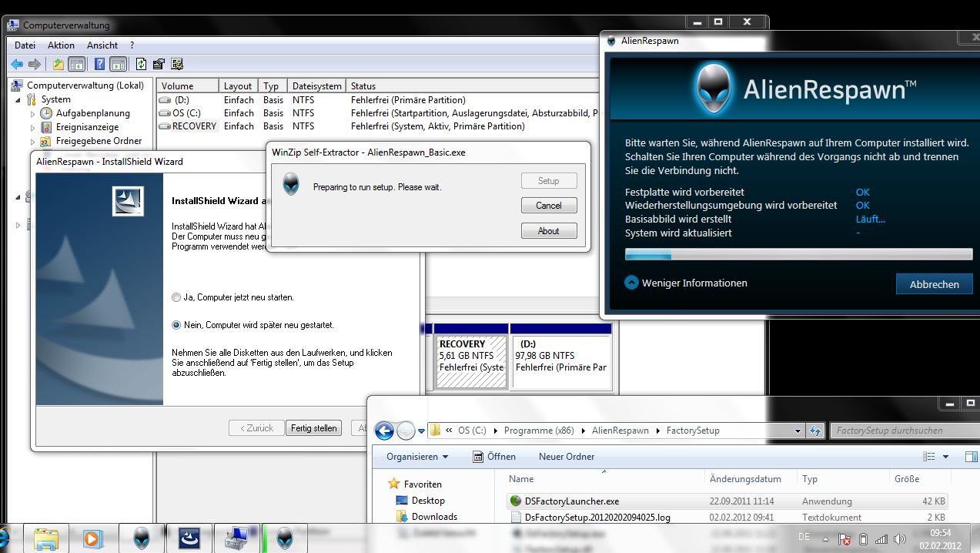The width and height of the screenshot is (980, 553).
Task: Click Neuer Ordner in Explorer command bar
Action: 567,457
